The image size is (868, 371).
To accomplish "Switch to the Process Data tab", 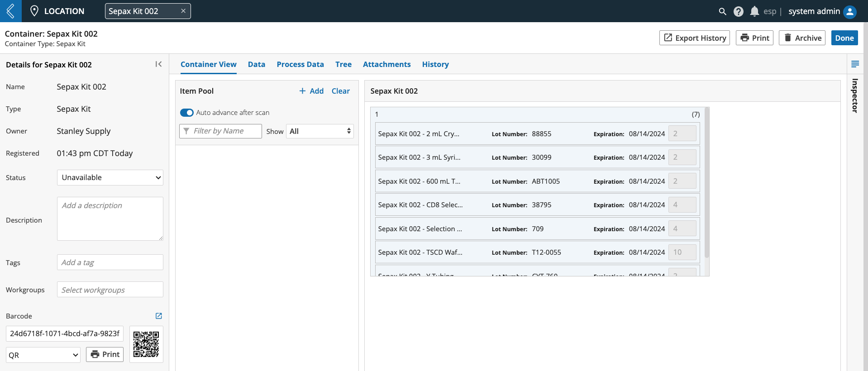I will (x=300, y=64).
